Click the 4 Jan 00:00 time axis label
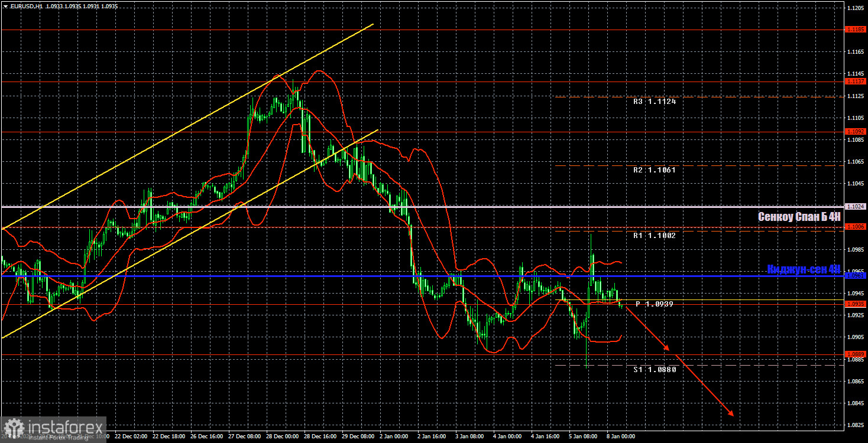Screen dimensions: 868x443 (x=508, y=437)
